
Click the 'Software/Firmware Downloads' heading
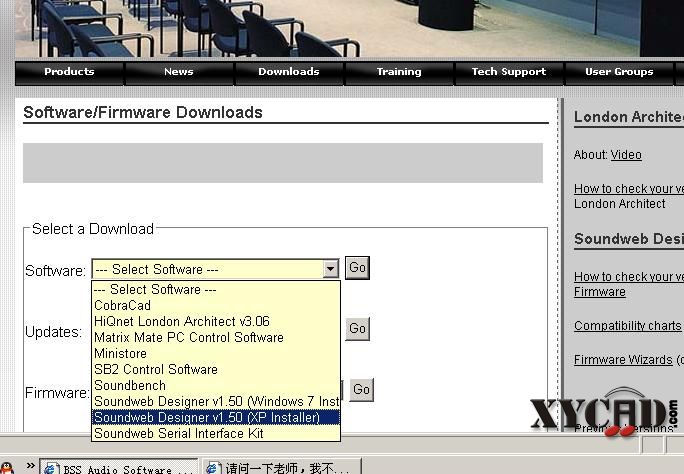[143, 113]
